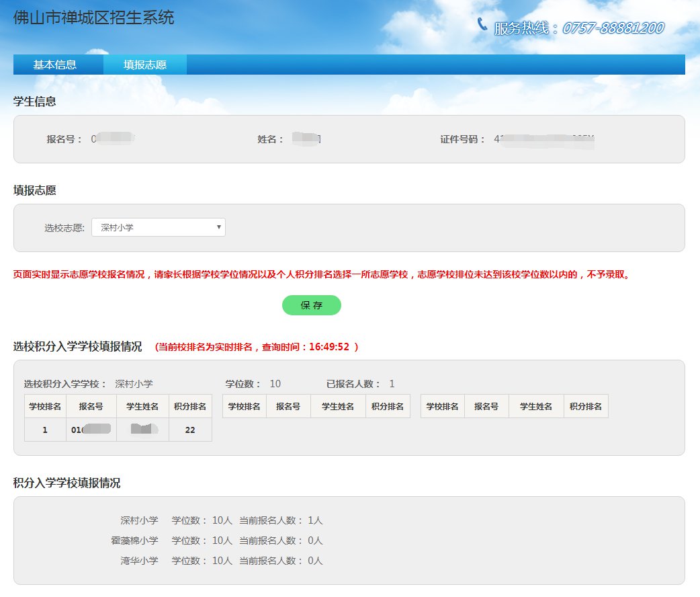Open the 选校志愿 school dropdown
The width and height of the screenshot is (700, 597).
click(159, 228)
